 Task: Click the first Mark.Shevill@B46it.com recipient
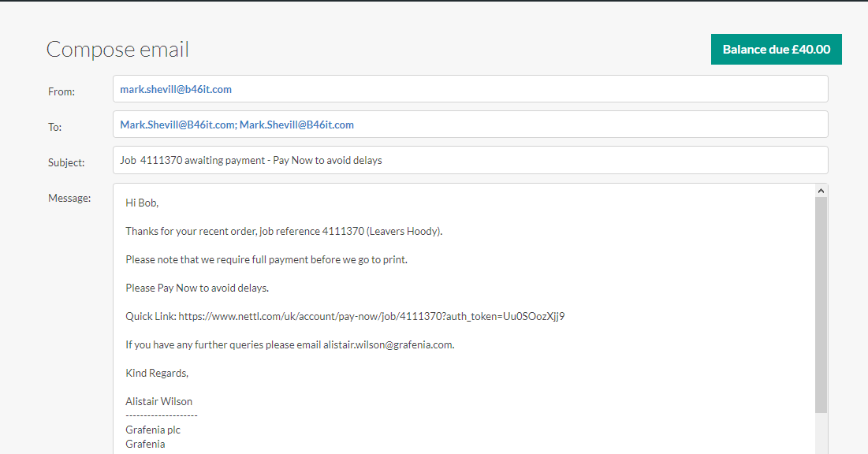(178, 125)
